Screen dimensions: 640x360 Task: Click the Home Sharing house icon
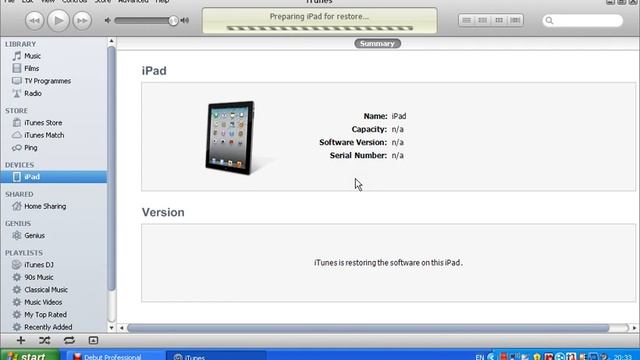pyautogui.click(x=17, y=206)
